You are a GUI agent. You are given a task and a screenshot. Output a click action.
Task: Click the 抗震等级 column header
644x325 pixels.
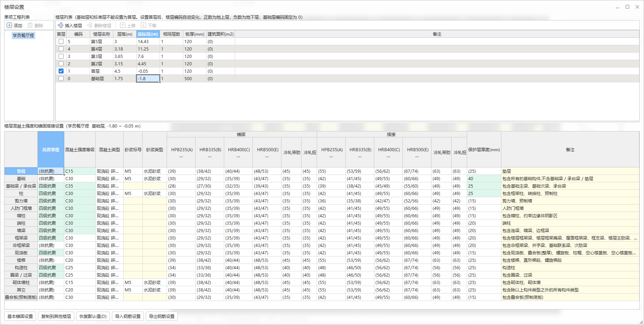pos(51,149)
